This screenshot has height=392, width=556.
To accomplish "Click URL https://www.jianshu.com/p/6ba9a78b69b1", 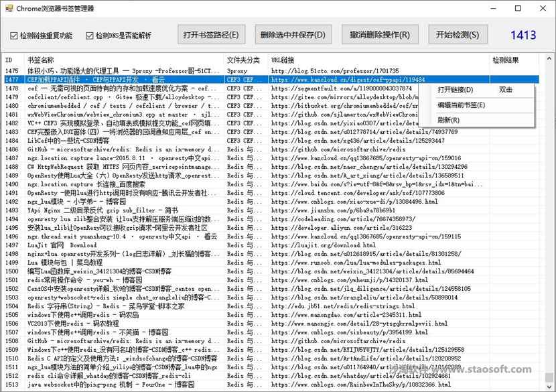I will click(333, 210).
